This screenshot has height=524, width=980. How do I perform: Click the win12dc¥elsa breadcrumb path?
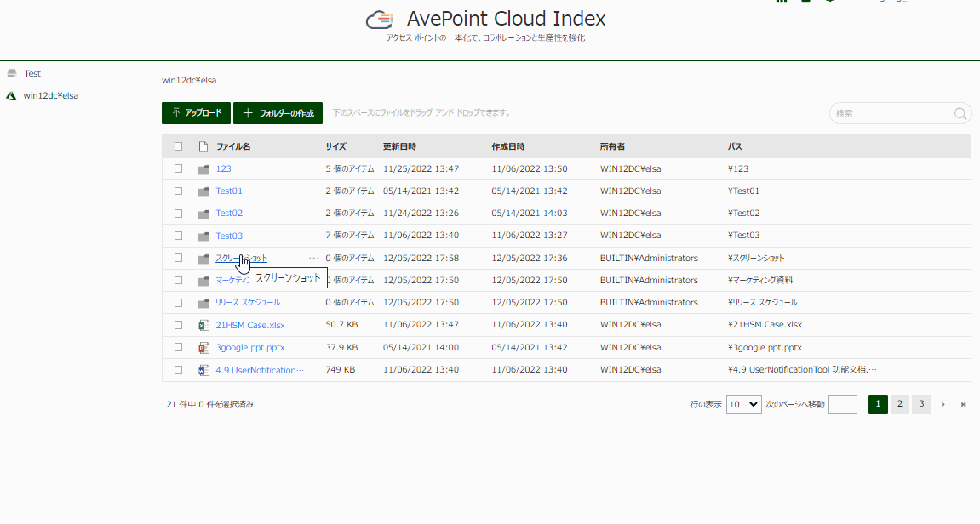tap(189, 81)
